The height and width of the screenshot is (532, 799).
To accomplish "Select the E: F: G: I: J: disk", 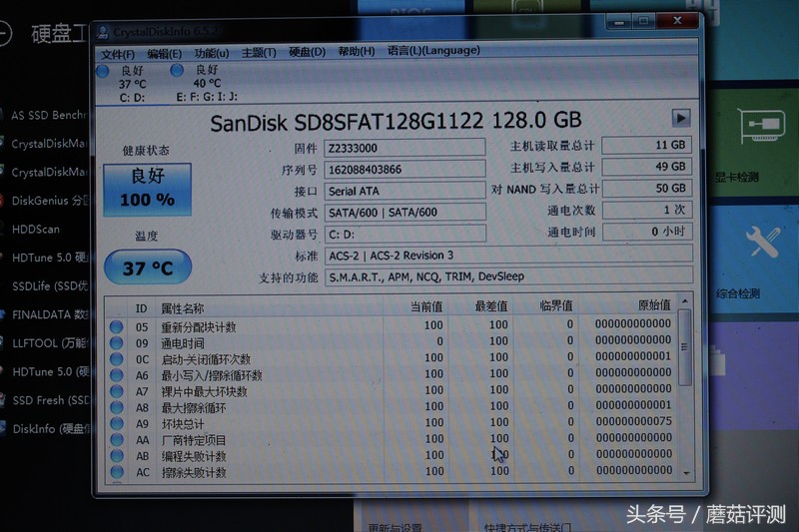I will click(205, 83).
